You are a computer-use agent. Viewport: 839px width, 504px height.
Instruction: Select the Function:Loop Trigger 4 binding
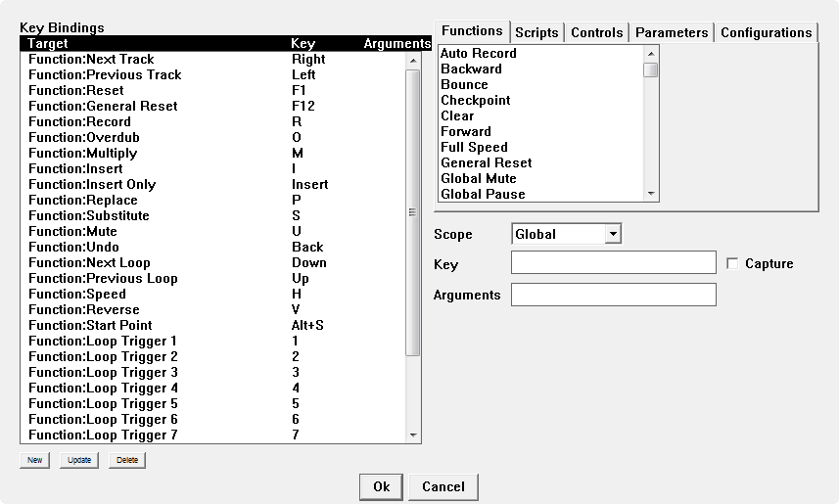click(213, 388)
